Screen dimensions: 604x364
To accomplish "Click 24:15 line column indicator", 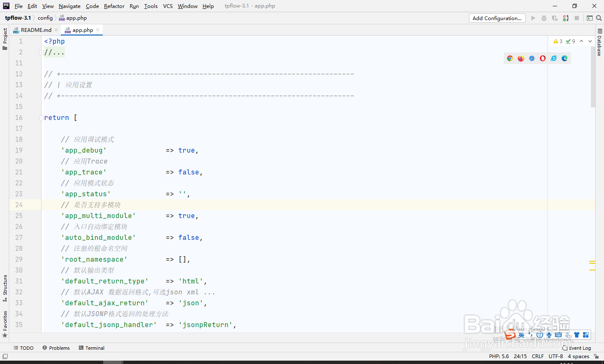I will pyautogui.click(x=520, y=356).
